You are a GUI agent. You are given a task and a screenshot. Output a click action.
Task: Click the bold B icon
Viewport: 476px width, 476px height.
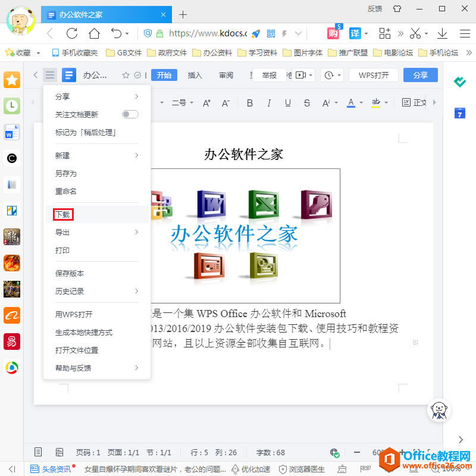click(x=249, y=103)
